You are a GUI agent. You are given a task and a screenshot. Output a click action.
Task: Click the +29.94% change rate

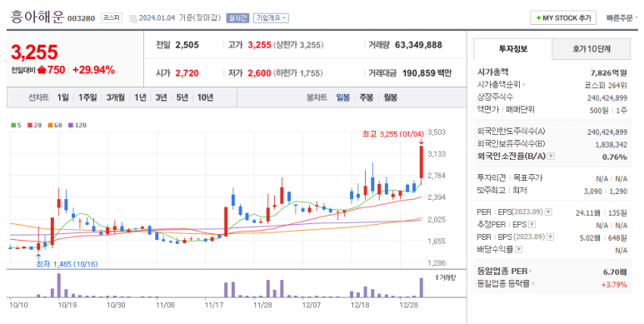click(x=93, y=70)
